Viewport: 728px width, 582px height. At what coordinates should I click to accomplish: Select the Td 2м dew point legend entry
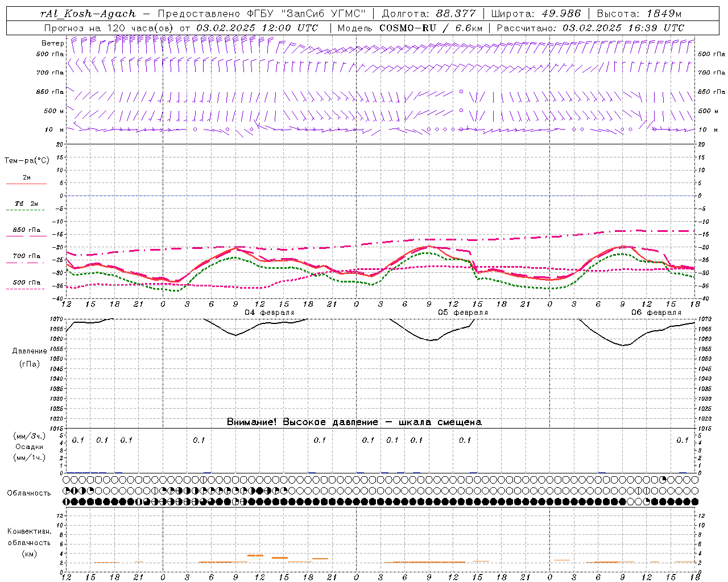(27, 203)
